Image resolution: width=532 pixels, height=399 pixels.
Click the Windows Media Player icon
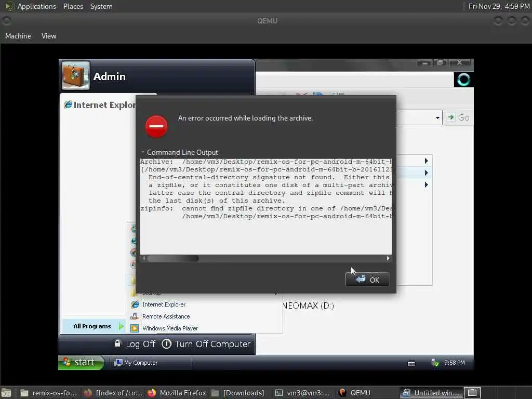point(135,328)
